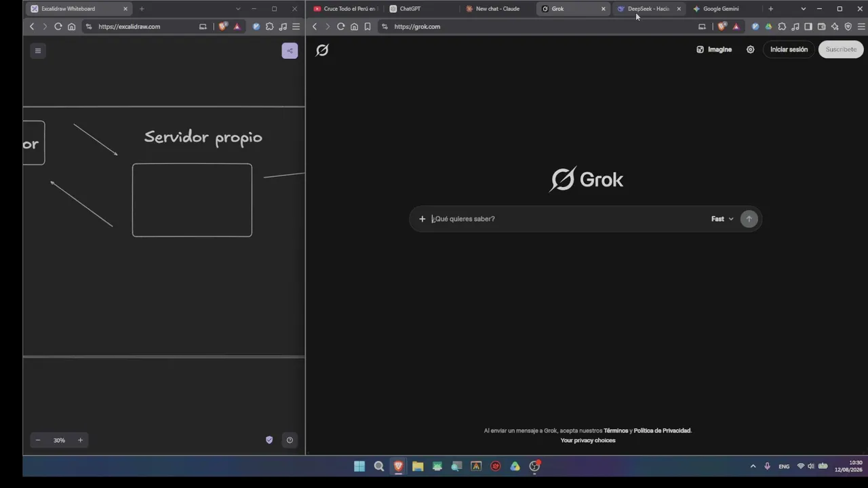Open the Windows Start menu

tap(359, 466)
